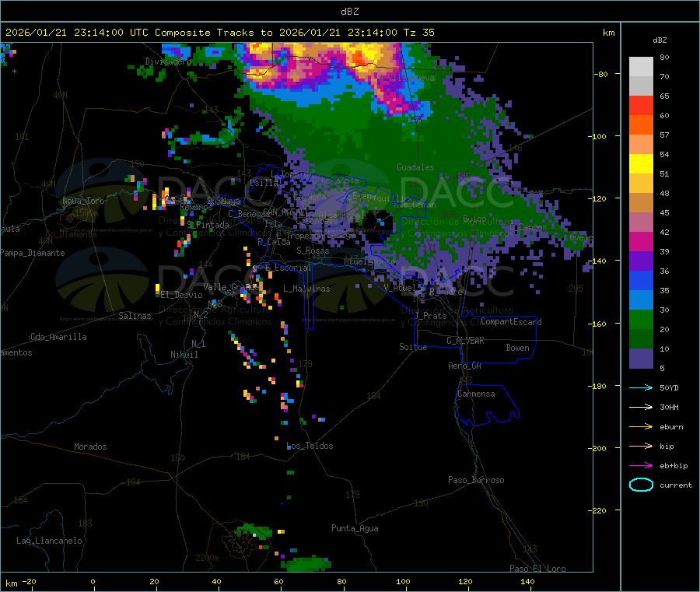Pick the magenta 39–42 dBZ swatch
This screenshot has height=592, width=700.
pos(641,241)
